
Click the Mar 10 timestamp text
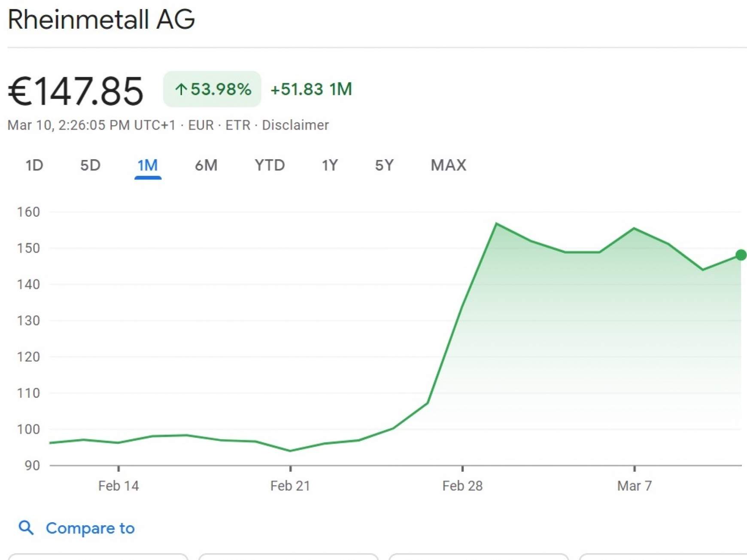click(91, 125)
